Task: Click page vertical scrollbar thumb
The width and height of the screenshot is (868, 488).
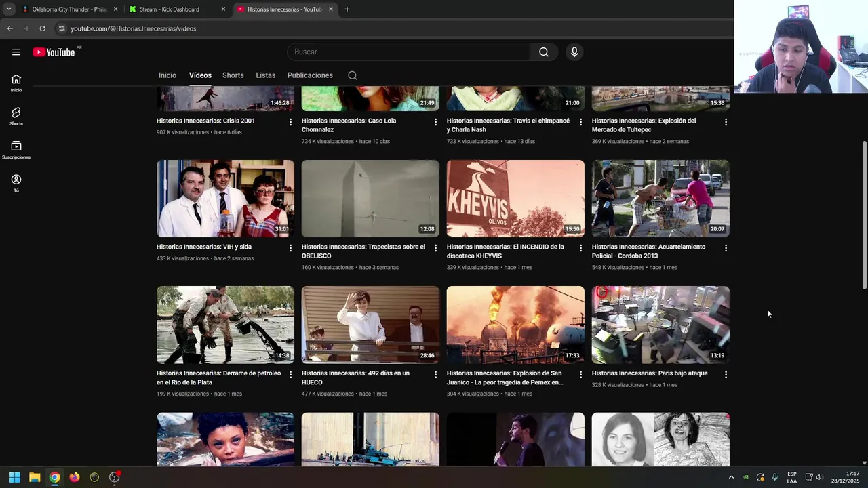Action: click(864, 216)
